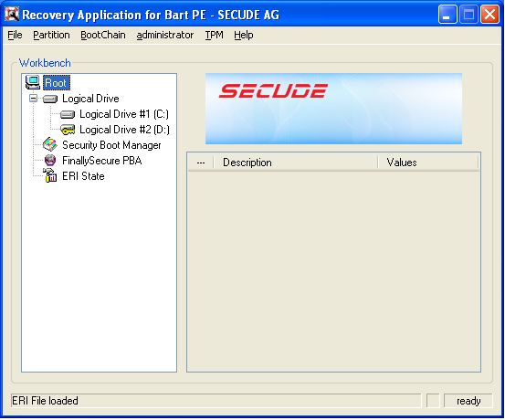The height and width of the screenshot is (420, 505).
Task: Minimize the Recovery Application window
Action: pos(447,15)
